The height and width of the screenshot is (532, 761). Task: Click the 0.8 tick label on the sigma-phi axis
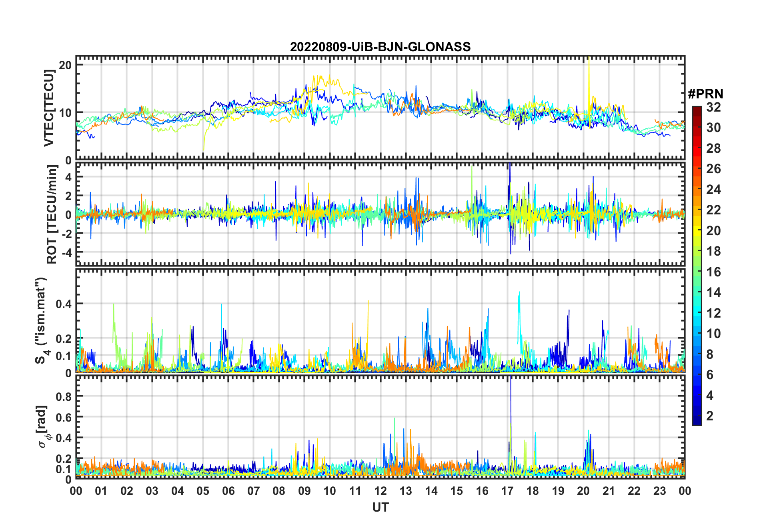[63, 396]
